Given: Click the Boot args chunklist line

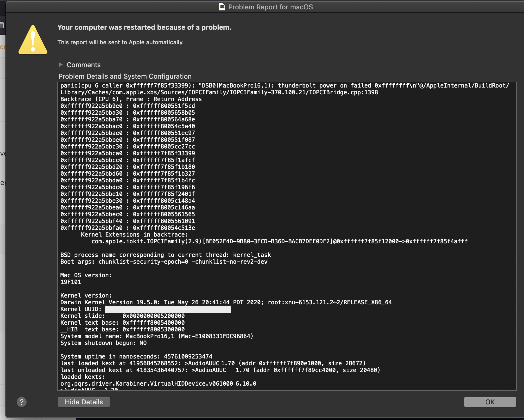Looking at the screenshot, I should pos(164,262).
